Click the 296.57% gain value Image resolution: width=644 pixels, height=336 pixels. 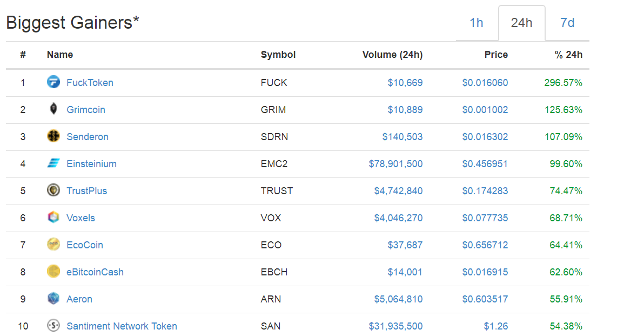[563, 83]
